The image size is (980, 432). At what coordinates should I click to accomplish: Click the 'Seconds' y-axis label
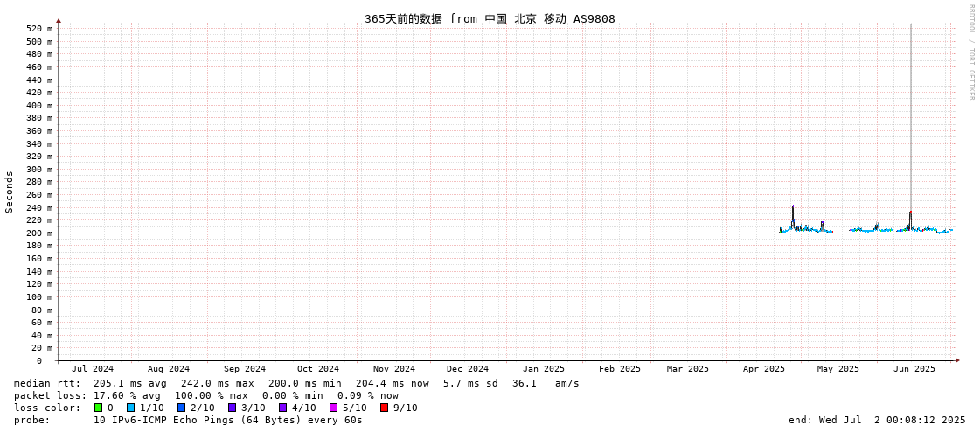[10, 192]
